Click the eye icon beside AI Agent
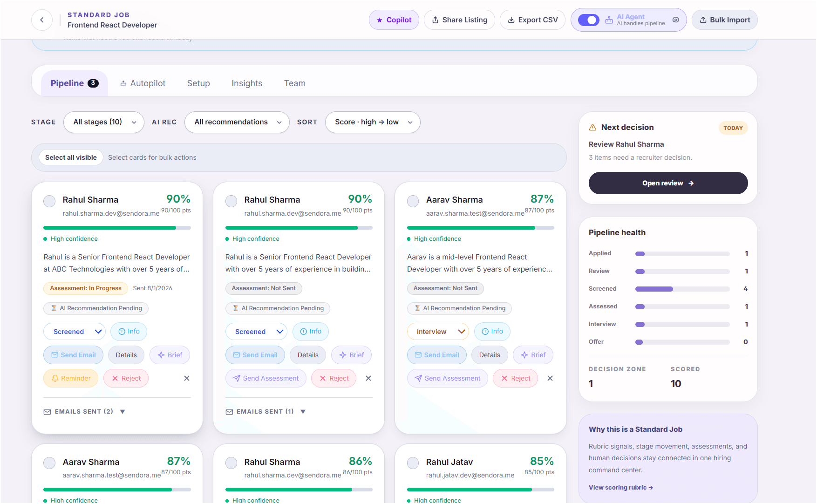 pyautogui.click(x=676, y=20)
